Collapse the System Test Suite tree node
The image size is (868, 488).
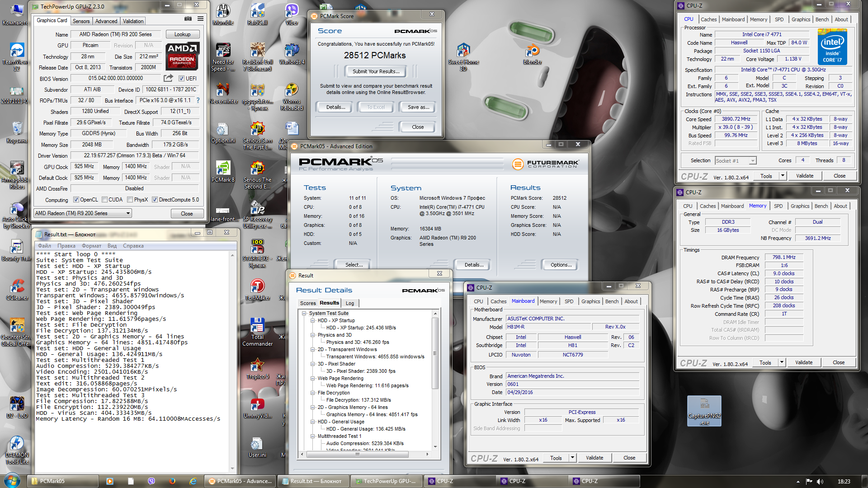click(304, 313)
